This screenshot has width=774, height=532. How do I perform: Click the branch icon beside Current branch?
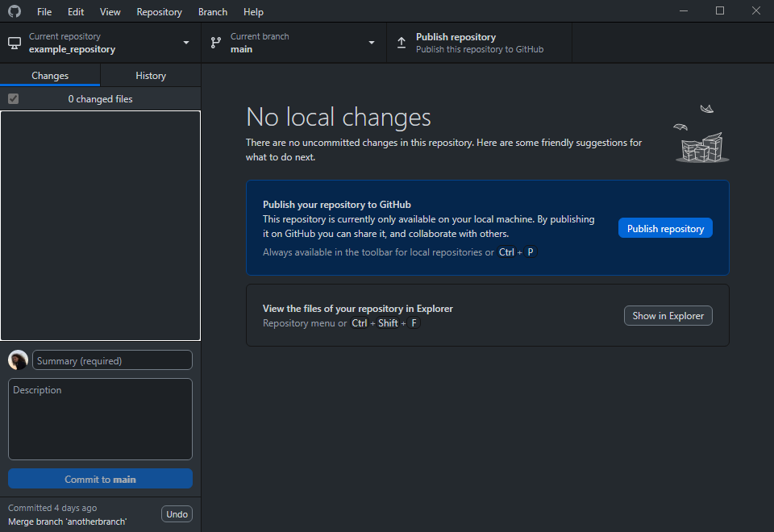216,43
